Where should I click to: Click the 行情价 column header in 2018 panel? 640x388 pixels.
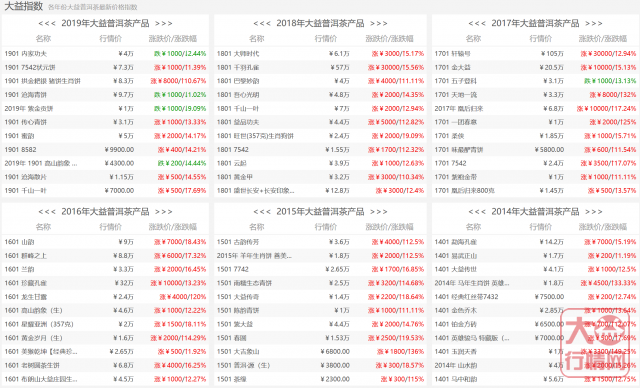tap(326, 39)
